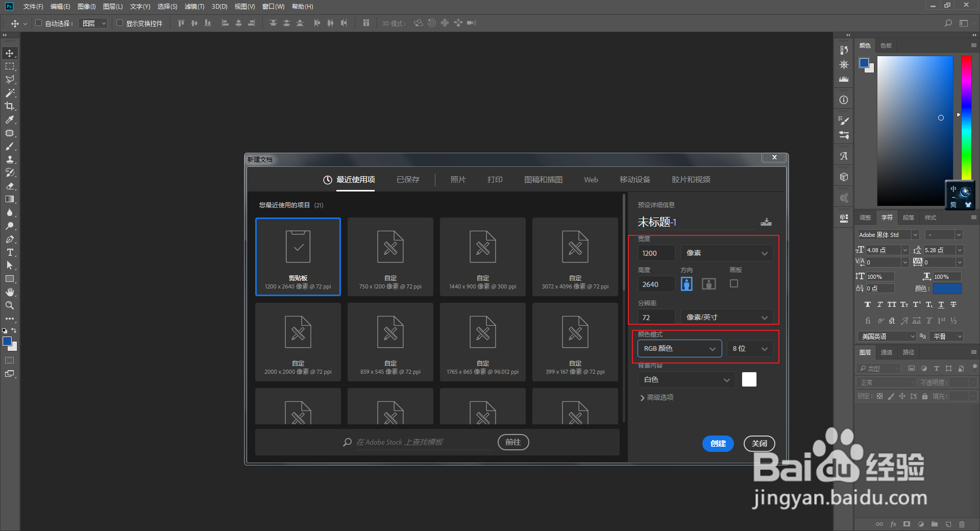
Task: Toggle the Artboard checkbox in dialog
Action: pyautogui.click(x=734, y=283)
